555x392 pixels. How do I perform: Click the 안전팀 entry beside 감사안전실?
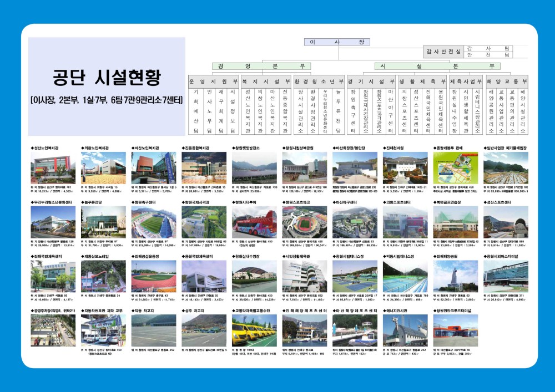click(x=488, y=55)
